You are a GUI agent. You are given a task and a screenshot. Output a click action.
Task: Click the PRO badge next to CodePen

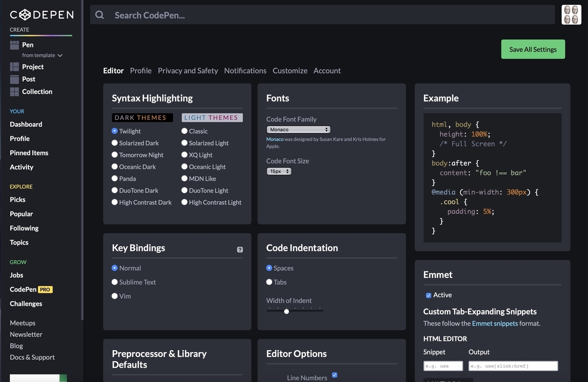(45, 289)
